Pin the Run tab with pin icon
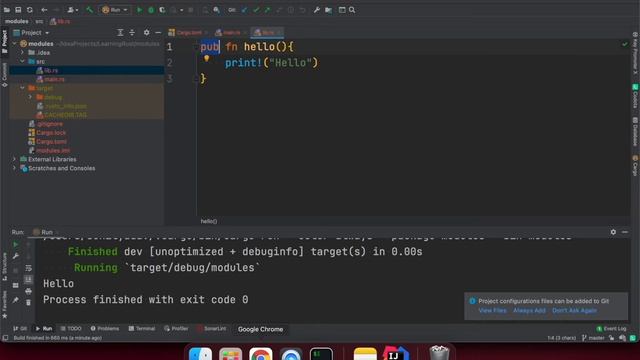This screenshot has width=640, height=360. [16, 300]
